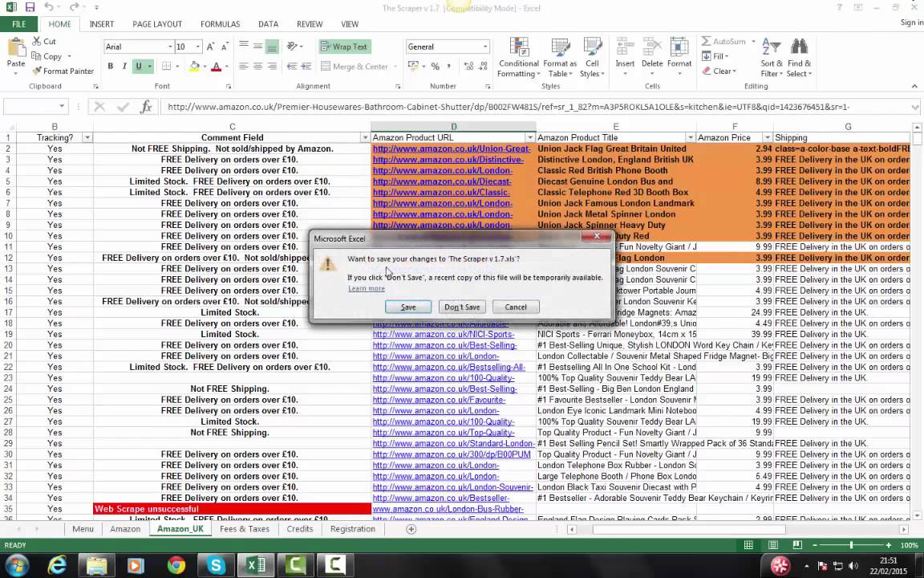Click the Font Color letter A
The width and height of the screenshot is (924, 578).
point(216,67)
